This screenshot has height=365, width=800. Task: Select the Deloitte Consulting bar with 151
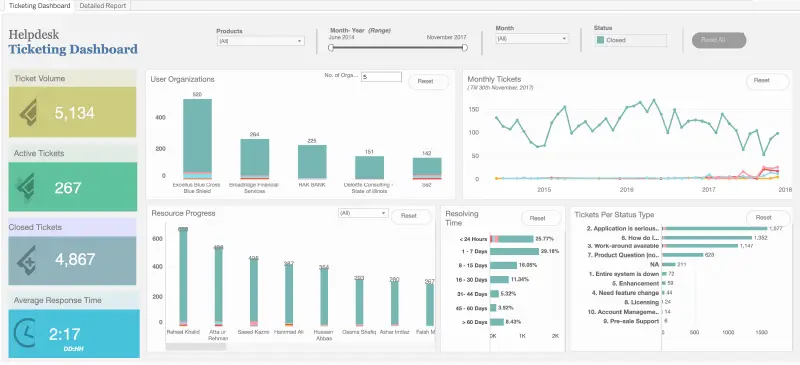click(369, 167)
